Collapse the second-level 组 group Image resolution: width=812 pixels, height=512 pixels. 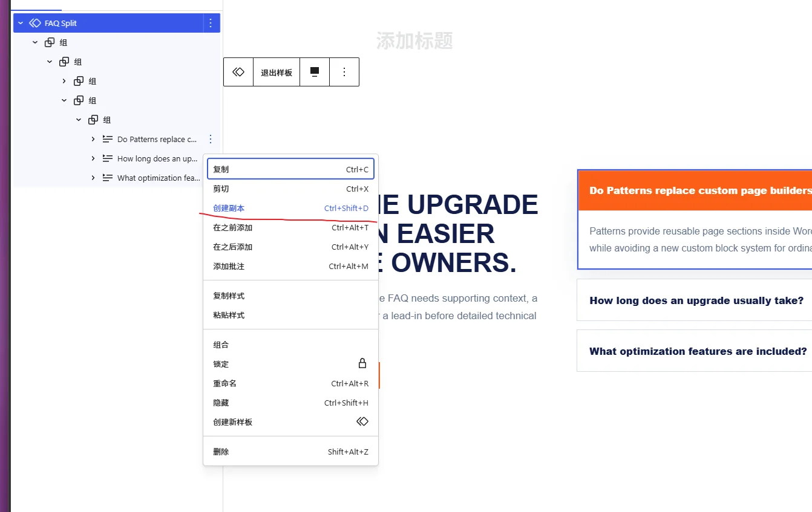point(50,62)
